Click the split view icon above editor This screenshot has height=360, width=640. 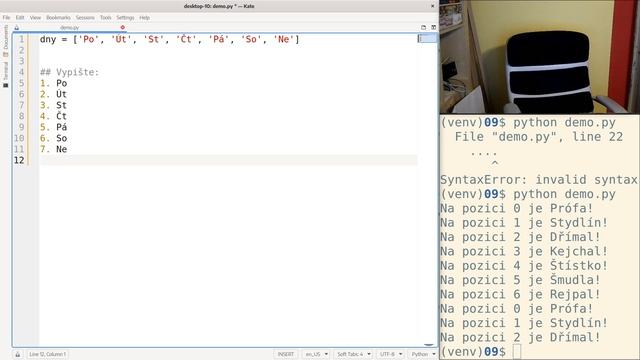click(423, 27)
